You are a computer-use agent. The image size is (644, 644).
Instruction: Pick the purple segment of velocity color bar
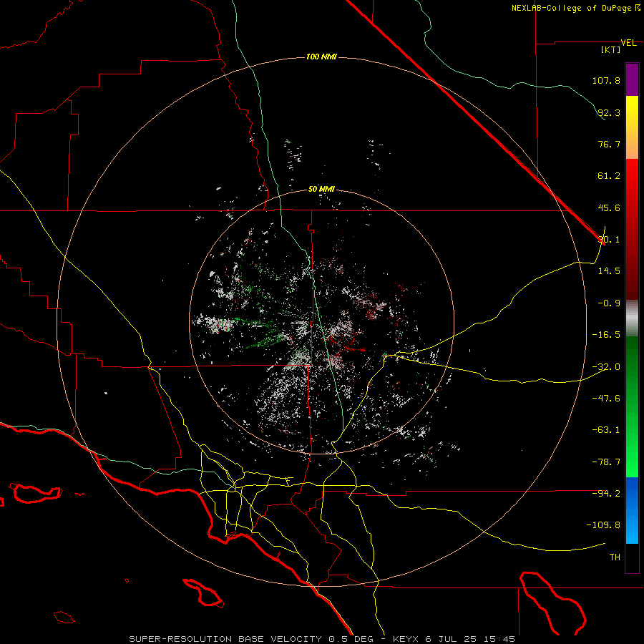tap(632, 79)
